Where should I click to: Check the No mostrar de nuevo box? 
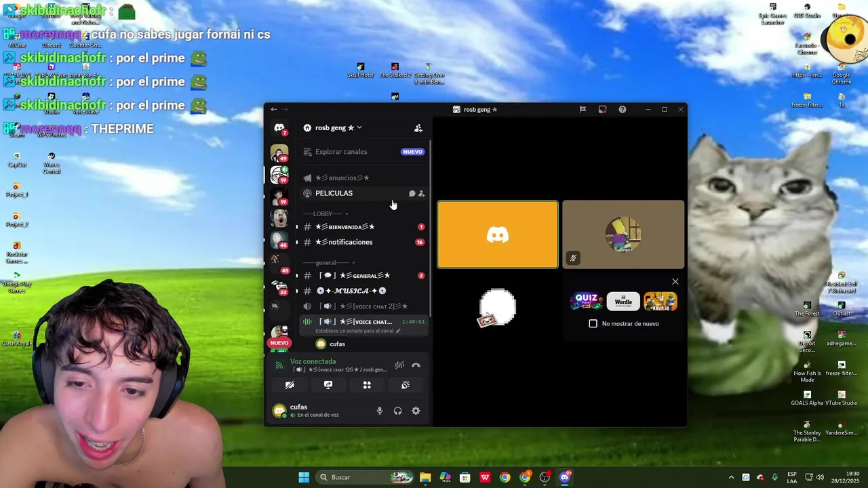[x=593, y=323]
